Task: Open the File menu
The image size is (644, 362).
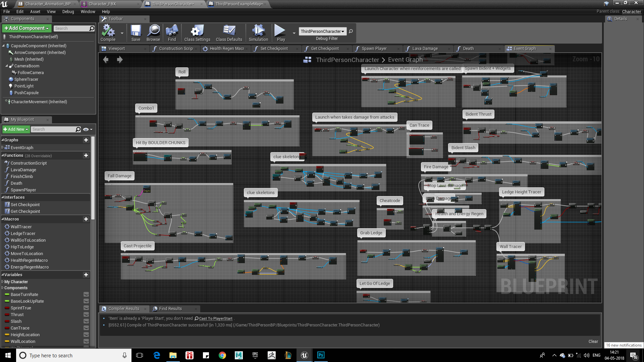Action: [x=6, y=12]
